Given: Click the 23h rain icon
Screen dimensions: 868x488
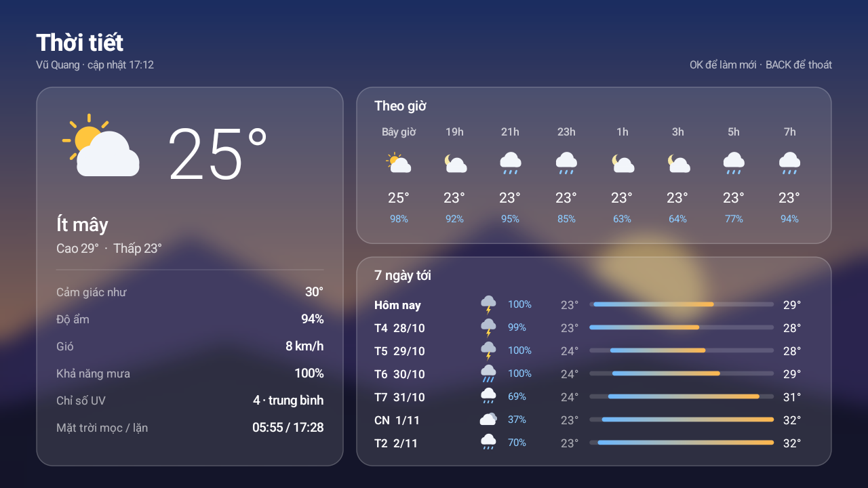Looking at the screenshot, I should click(566, 163).
